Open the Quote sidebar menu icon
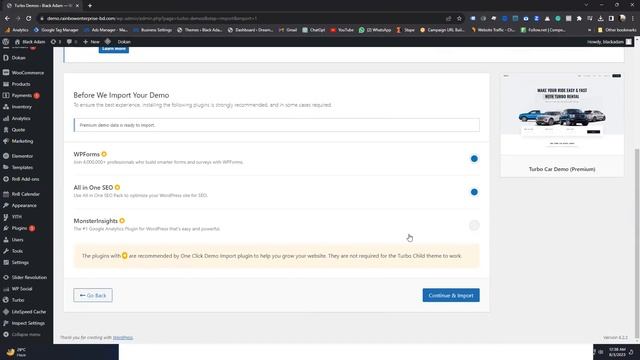The image size is (640, 360). click(x=6, y=130)
